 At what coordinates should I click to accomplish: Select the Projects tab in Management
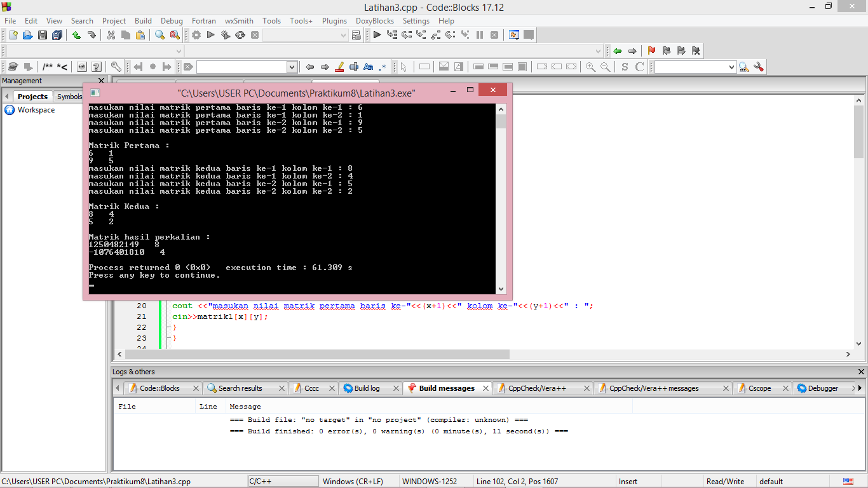pos(32,97)
